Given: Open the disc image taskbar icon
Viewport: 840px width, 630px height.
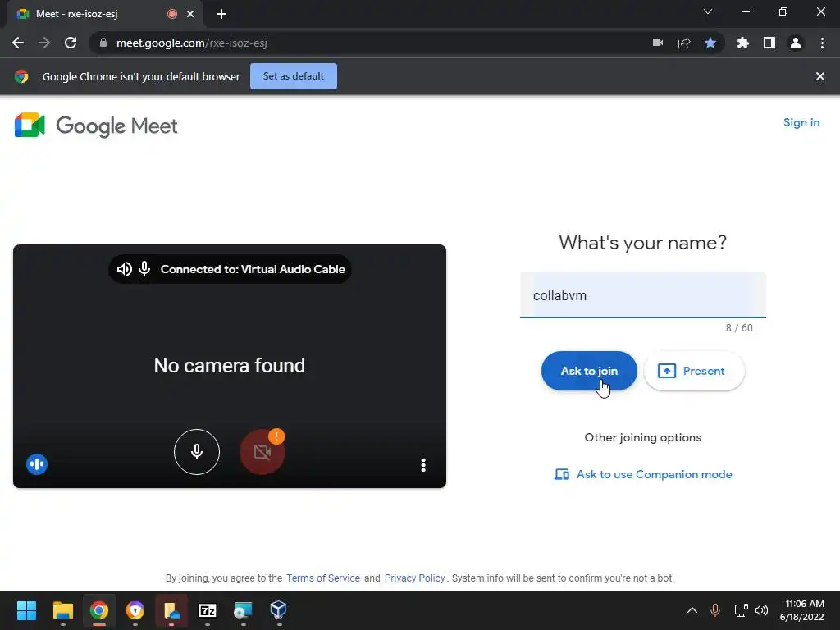Looking at the screenshot, I should (x=243, y=610).
